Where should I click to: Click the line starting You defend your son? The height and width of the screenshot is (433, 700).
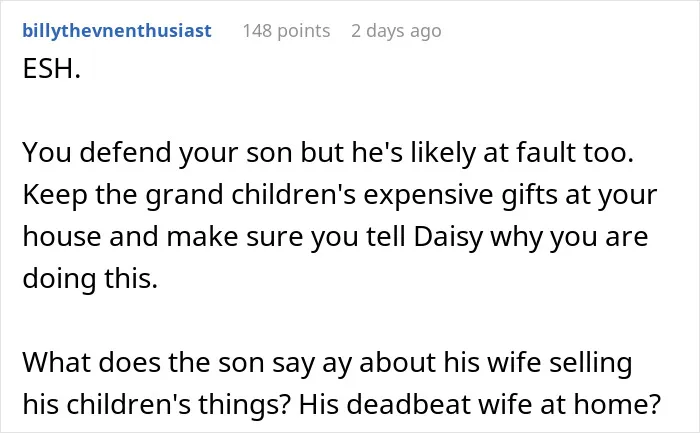click(x=328, y=153)
